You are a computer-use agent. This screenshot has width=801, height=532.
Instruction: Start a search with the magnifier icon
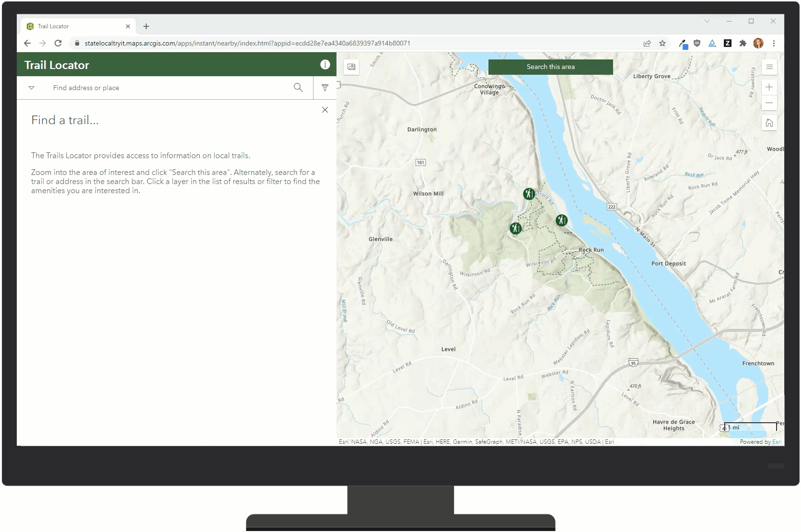pos(299,88)
